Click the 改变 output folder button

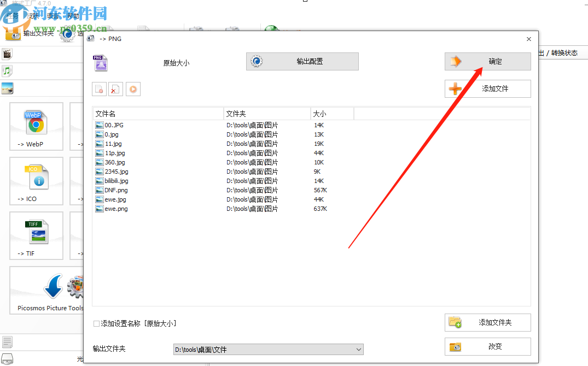pyautogui.click(x=488, y=346)
